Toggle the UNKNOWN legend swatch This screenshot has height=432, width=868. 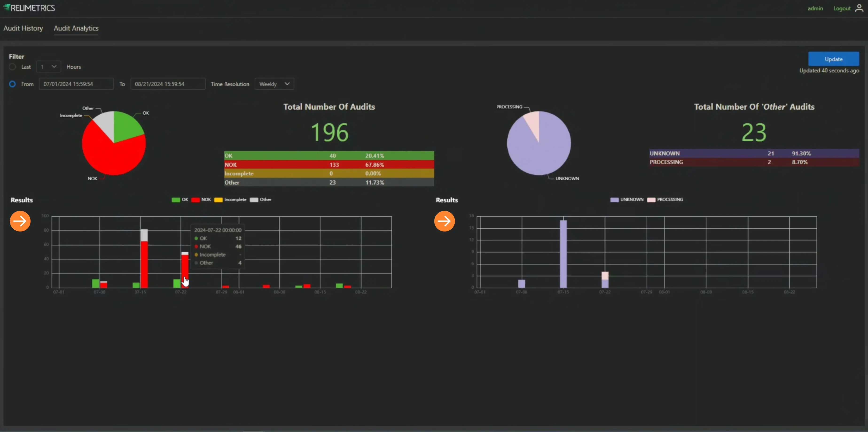click(x=614, y=200)
